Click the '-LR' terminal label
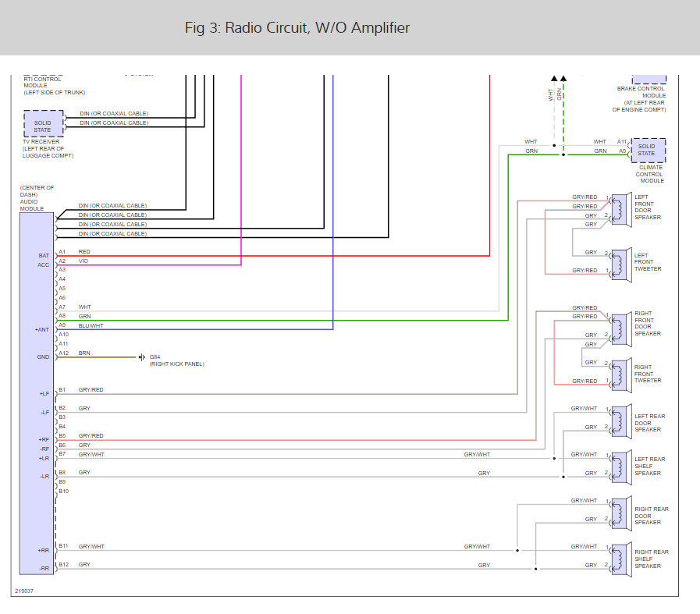 (x=44, y=477)
